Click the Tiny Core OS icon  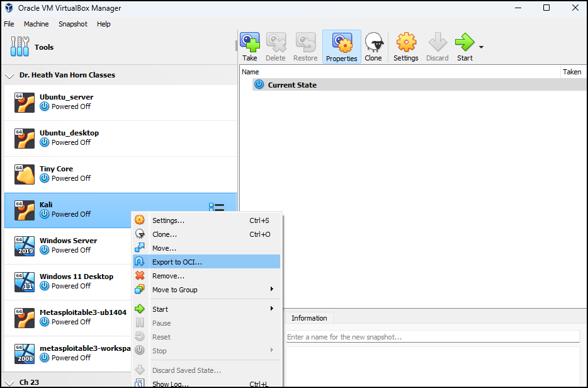pyautogui.click(x=25, y=174)
